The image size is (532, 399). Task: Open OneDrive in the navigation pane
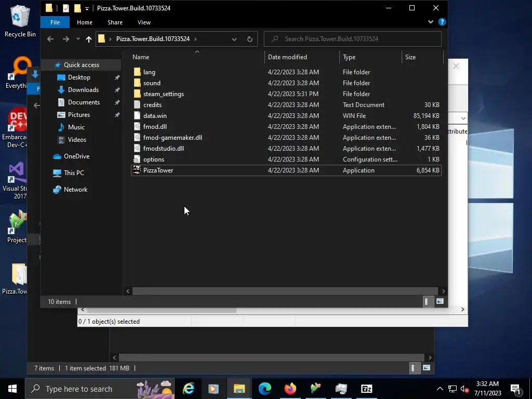[76, 156]
